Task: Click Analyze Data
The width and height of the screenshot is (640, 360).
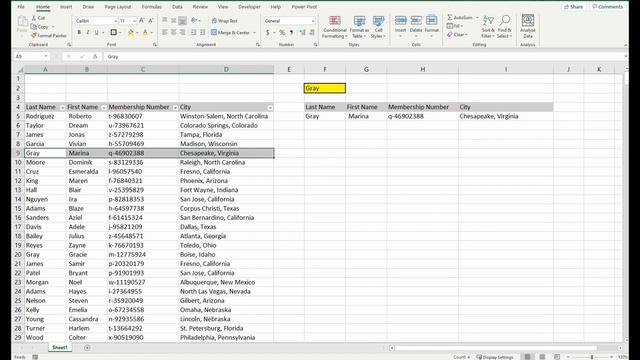Action: pos(528,27)
